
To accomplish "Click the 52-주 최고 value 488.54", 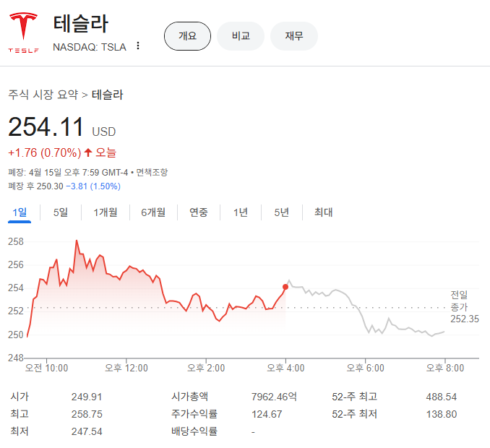I will 442,397.
